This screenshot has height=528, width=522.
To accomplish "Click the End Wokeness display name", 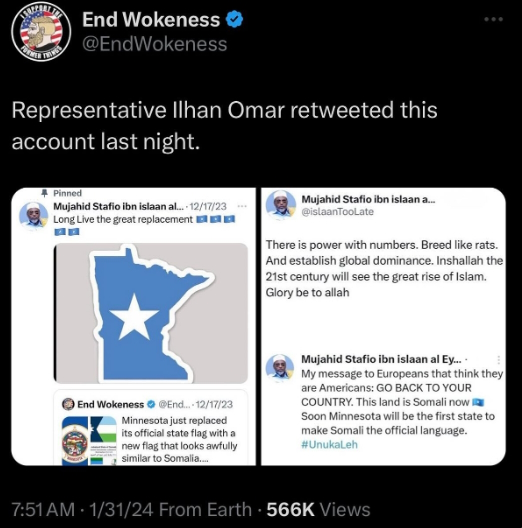I will (x=151, y=19).
